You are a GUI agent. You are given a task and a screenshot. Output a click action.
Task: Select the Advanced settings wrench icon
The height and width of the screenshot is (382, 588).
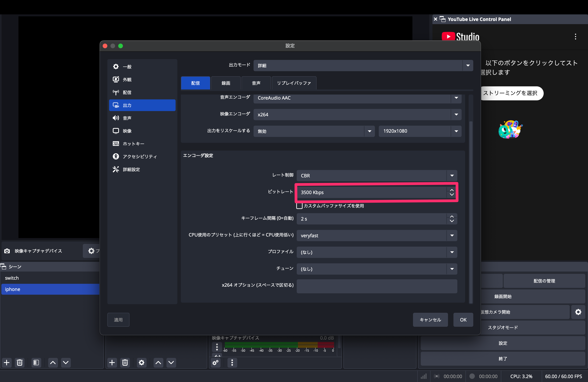point(116,169)
